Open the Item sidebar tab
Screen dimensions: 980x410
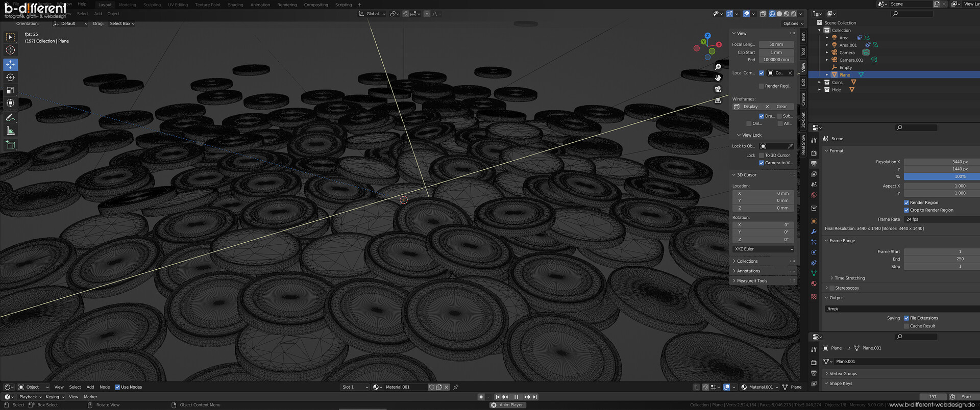tap(803, 37)
